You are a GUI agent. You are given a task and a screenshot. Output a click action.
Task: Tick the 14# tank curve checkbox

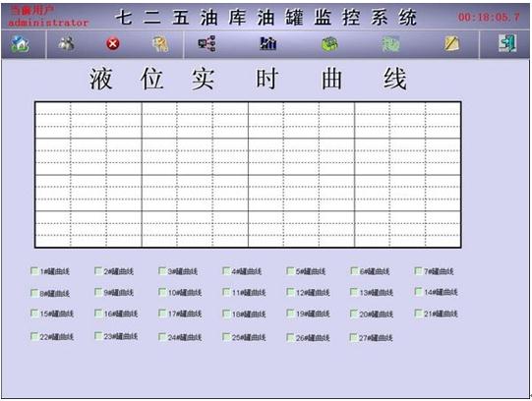pyautogui.click(x=418, y=292)
